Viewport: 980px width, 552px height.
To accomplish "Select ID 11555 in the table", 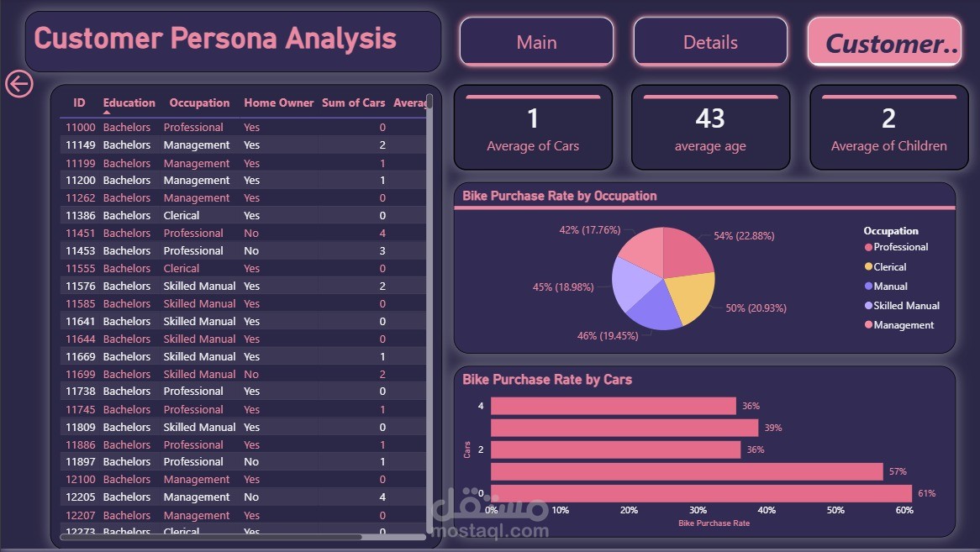I will [x=81, y=269].
